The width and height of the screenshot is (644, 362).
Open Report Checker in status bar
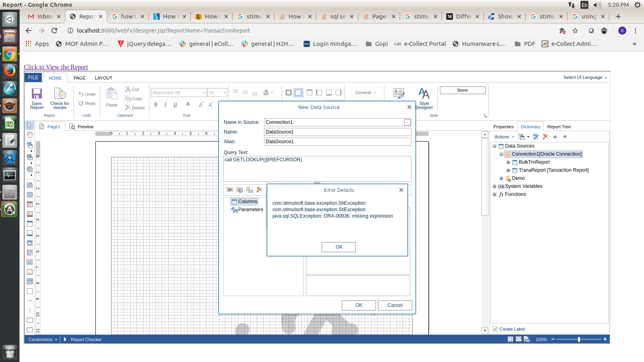click(x=86, y=339)
